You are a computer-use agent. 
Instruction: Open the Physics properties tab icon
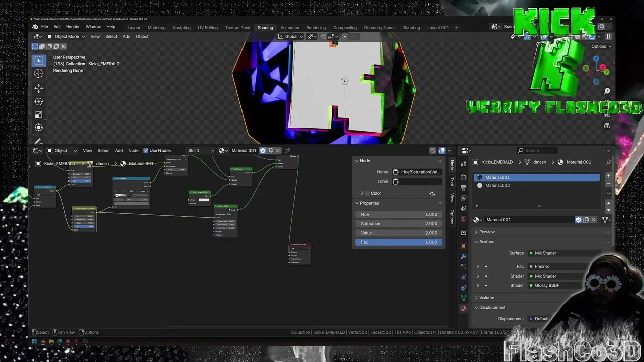(x=463, y=278)
